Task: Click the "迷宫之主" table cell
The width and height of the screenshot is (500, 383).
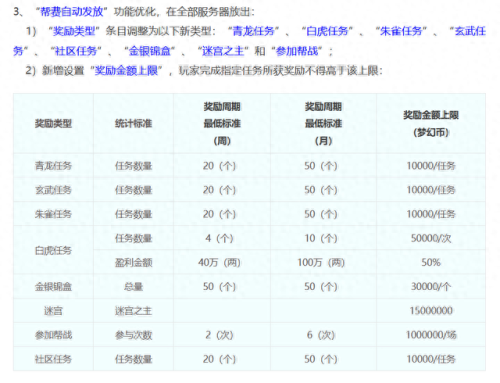Action: (x=133, y=311)
